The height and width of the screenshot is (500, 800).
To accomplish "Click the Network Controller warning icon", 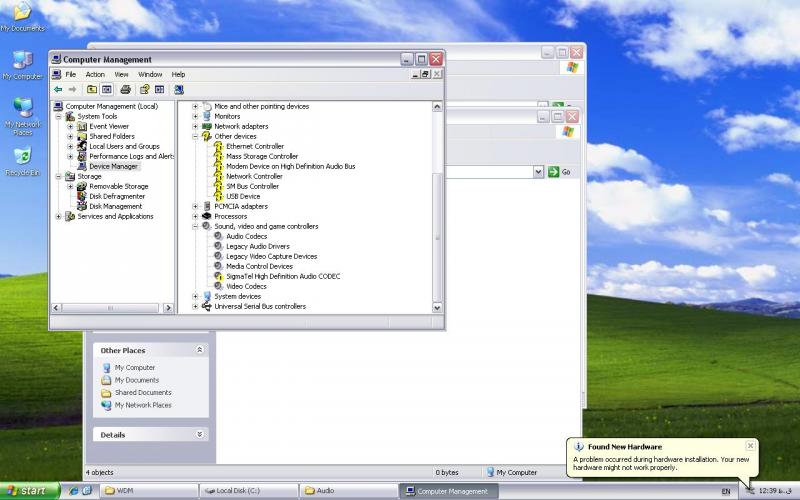I will click(218, 177).
